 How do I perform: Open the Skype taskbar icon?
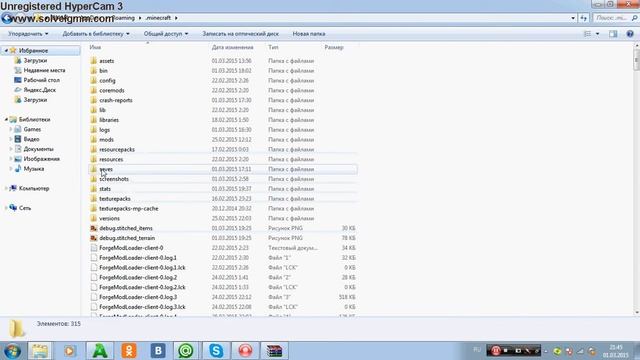216,351
